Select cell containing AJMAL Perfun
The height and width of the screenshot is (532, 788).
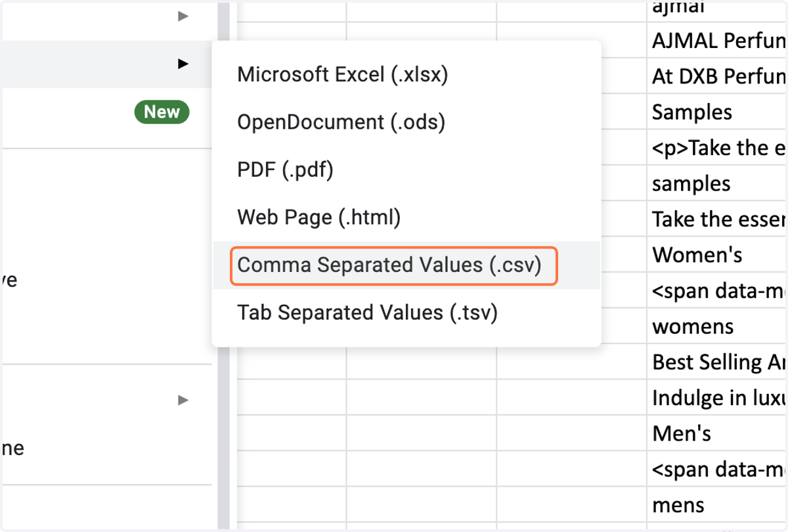717,41
